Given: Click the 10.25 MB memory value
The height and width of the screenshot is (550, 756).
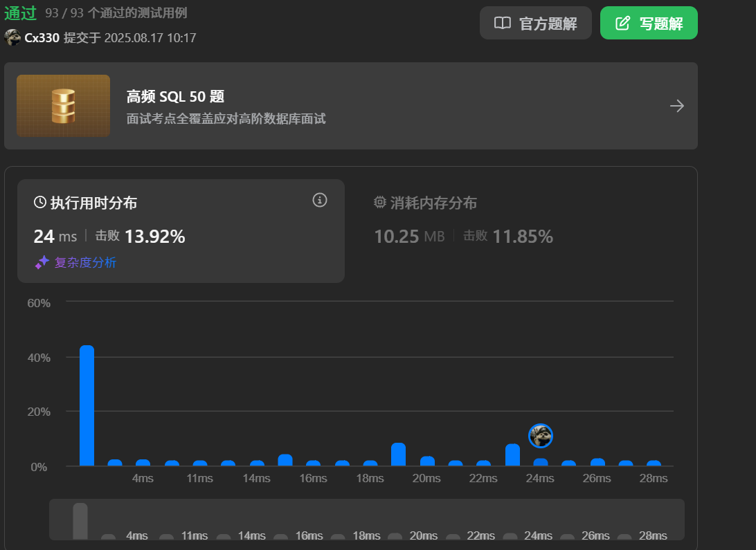Looking at the screenshot, I should (409, 237).
